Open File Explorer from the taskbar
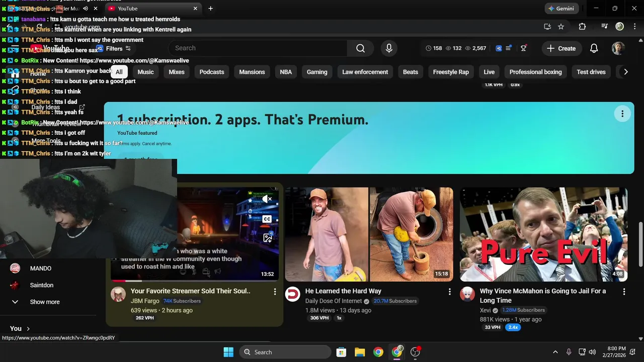The image size is (644, 362). [x=359, y=352]
